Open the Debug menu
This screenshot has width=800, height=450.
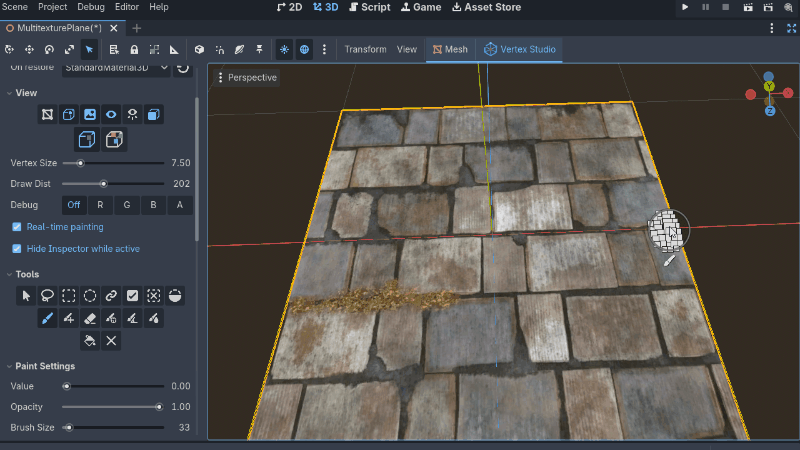coord(91,7)
